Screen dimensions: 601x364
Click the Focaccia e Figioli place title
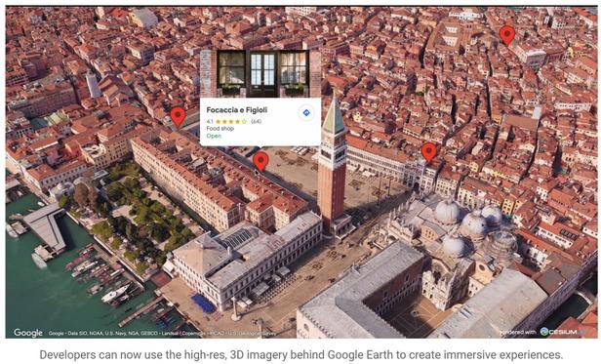[237, 110]
